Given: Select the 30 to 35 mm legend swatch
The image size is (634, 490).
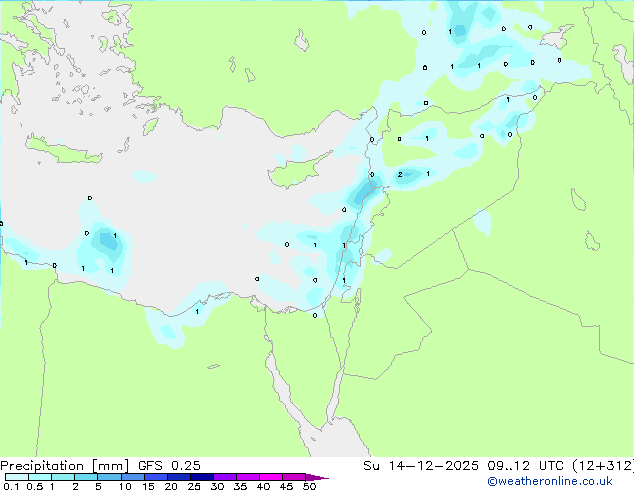Looking at the screenshot, I should coord(225,477).
